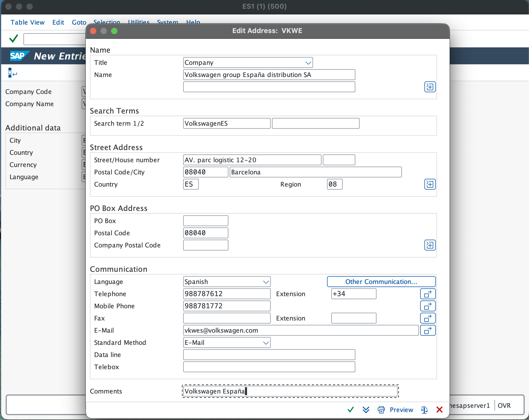Click the Telephone field 988787612
Viewport: 529px width, 420px height.
click(x=227, y=294)
